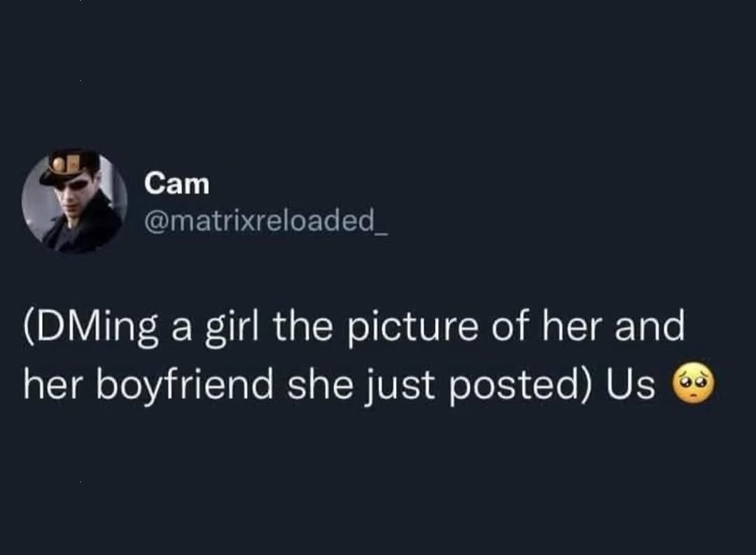Click the word her starting the second line
Screen dimensions: 756x555
coord(52,385)
